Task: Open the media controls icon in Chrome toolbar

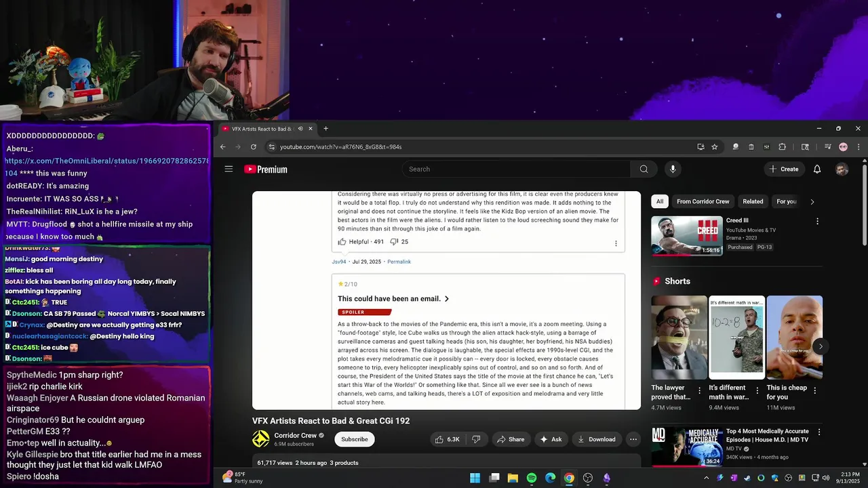Action: 827,146
